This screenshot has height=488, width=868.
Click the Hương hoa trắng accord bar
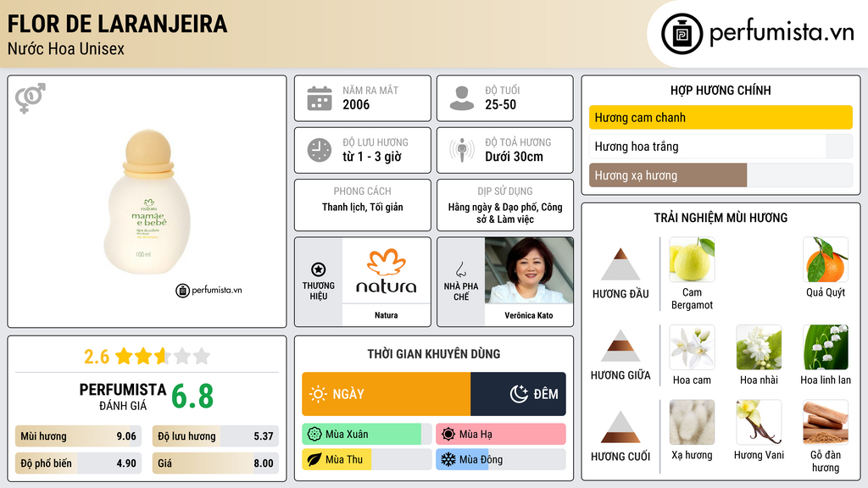click(x=721, y=147)
